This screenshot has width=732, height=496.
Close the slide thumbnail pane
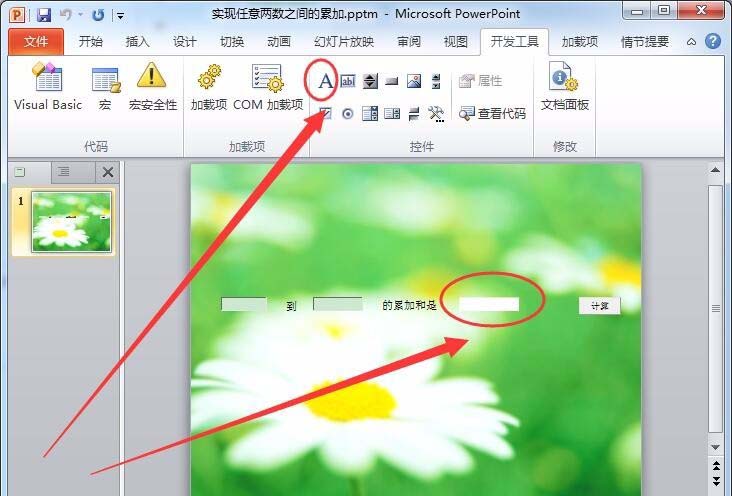108,172
